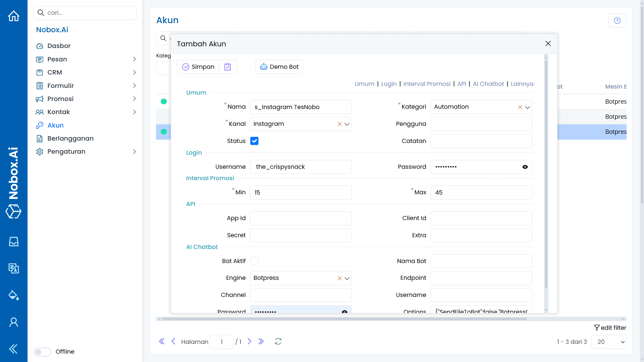Open the inbox tray icon in blue sidebar
Viewport: 644px width, 362px height.
point(13,241)
